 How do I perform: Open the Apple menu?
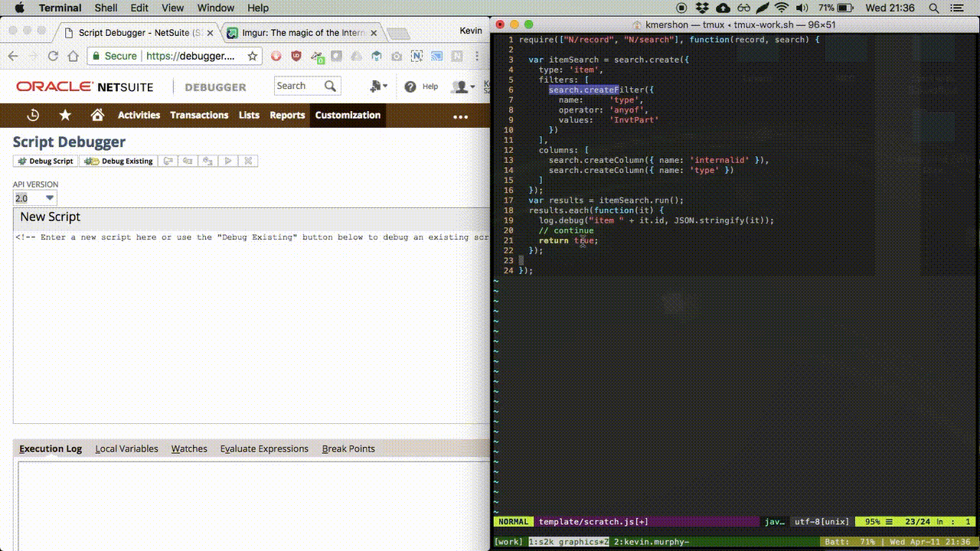coord(19,8)
